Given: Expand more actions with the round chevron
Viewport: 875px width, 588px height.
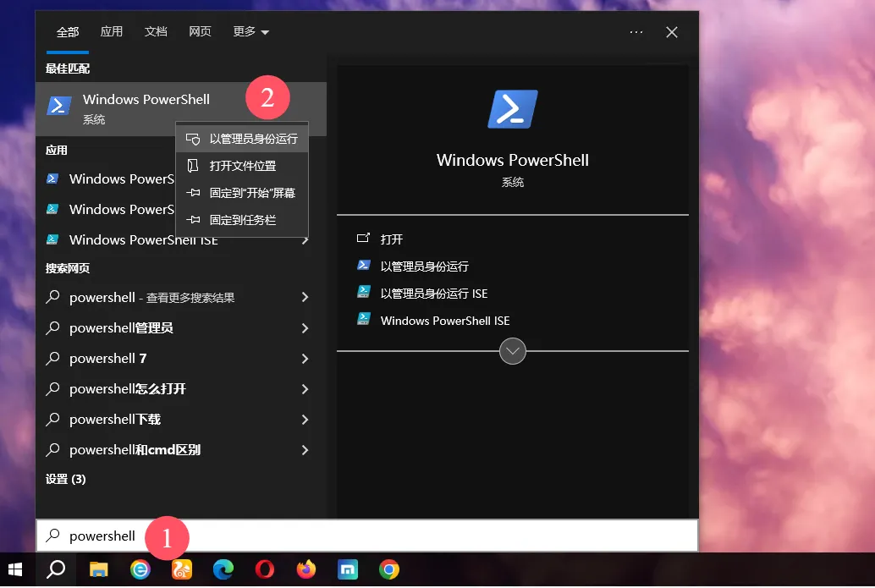Looking at the screenshot, I should click(512, 351).
